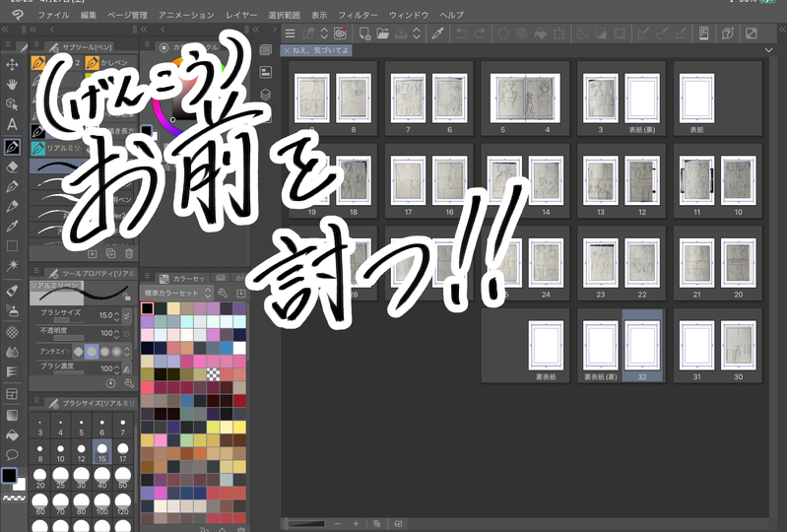787x532 pixels.
Task: Select the Eraser tool
Action: click(12, 167)
